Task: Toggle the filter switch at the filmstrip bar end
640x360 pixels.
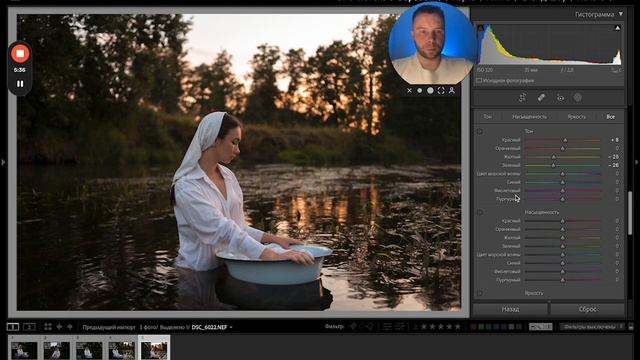Action: pos(631,327)
